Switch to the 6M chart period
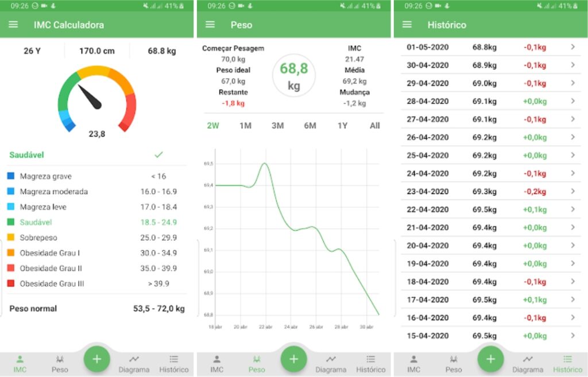Image resolution: width=588 pixels, height=377 pixels. 310,126
